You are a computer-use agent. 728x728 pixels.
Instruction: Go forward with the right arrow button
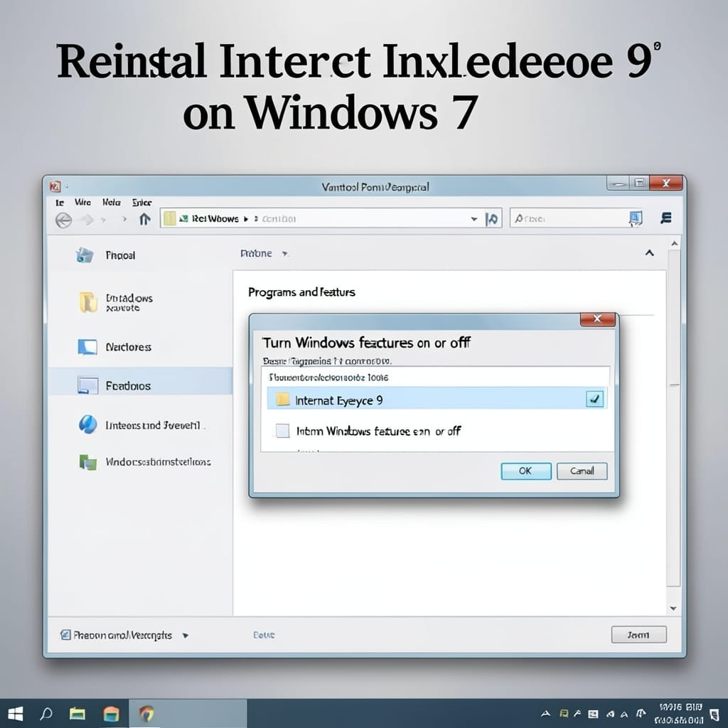pyautogui.click(x=86, y=220)
